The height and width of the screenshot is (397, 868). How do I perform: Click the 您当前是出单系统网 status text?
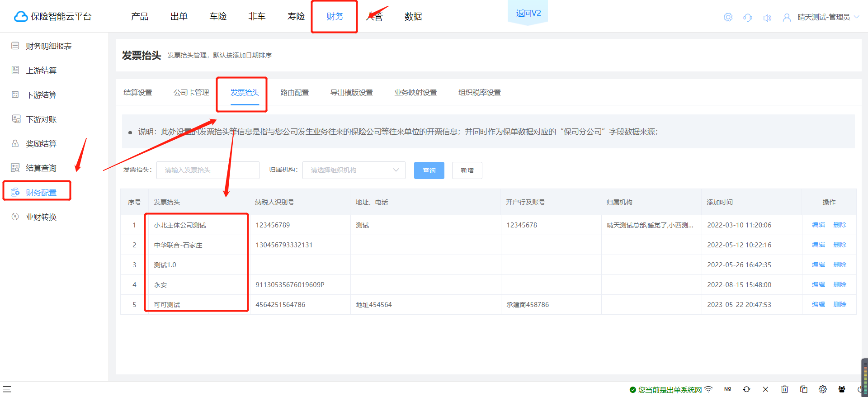(x=670, y=390)
